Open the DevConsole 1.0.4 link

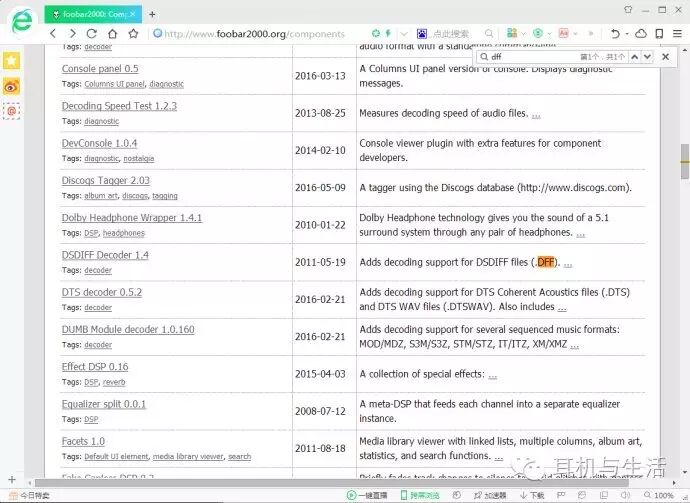(x=99, y=143)
